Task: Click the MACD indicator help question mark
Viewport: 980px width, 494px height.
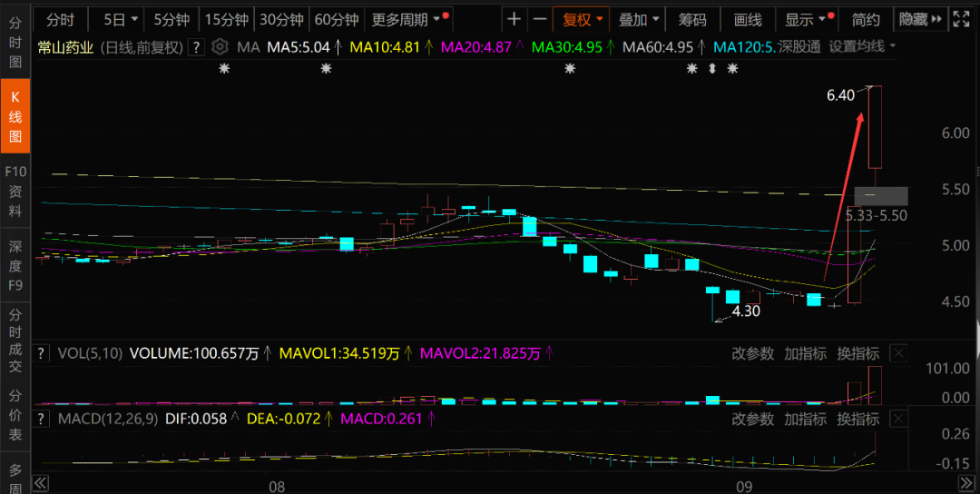Action: [x=42, y=419]
